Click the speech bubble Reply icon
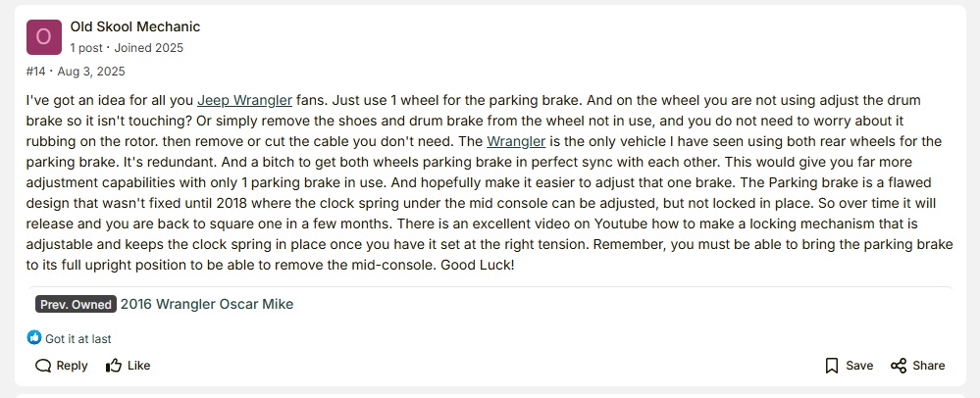Viewport: 980px width, 398px height. 43,366
